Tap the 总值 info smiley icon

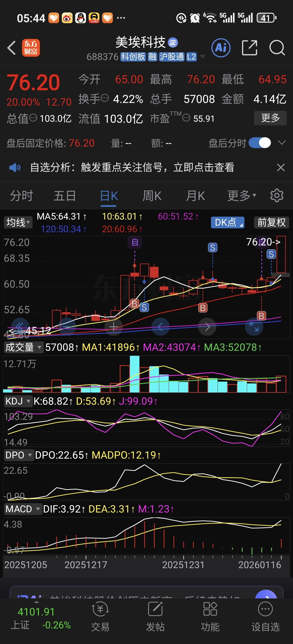pos(33,117)
